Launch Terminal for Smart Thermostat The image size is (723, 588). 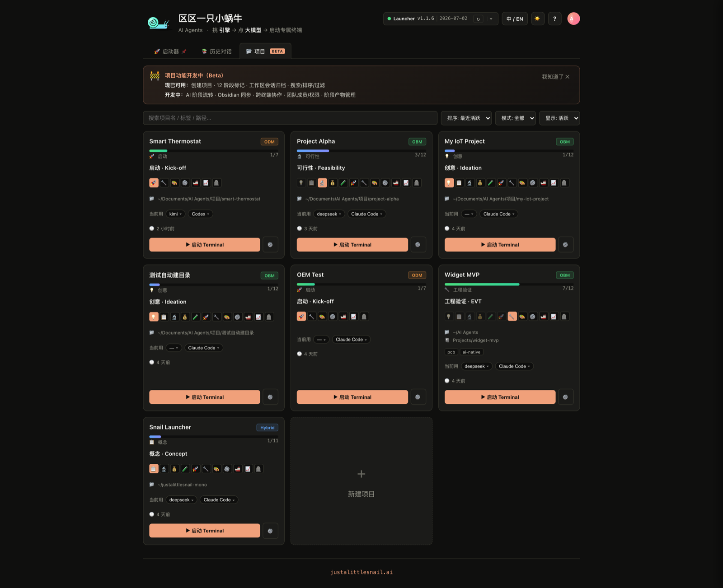pyautogui.click(x=205, y=245)
